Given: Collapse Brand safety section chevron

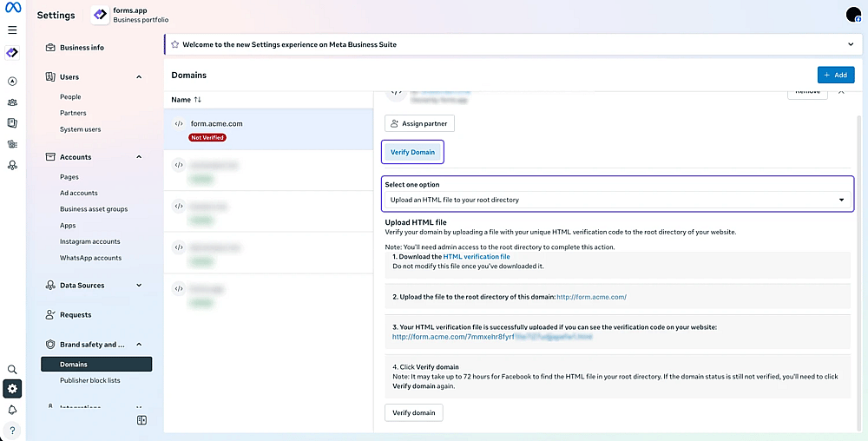Looking at the screenshot, I should tap(139, 344).
